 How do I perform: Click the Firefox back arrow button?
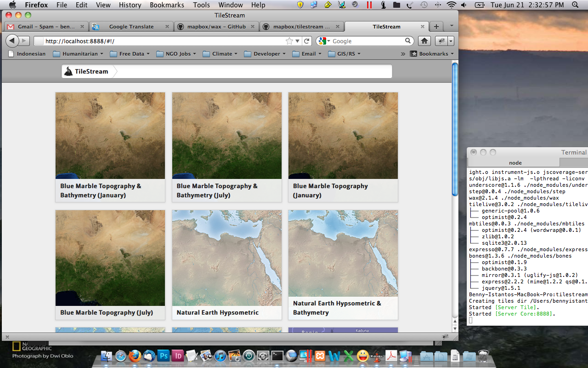point(12,41)
